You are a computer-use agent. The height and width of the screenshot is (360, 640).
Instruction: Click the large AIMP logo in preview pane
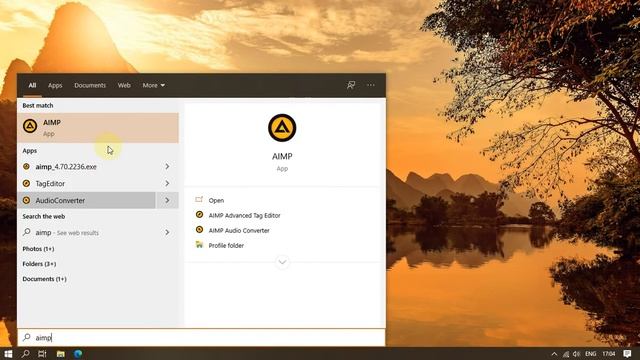pyautogui.click(x=282, y=128)
